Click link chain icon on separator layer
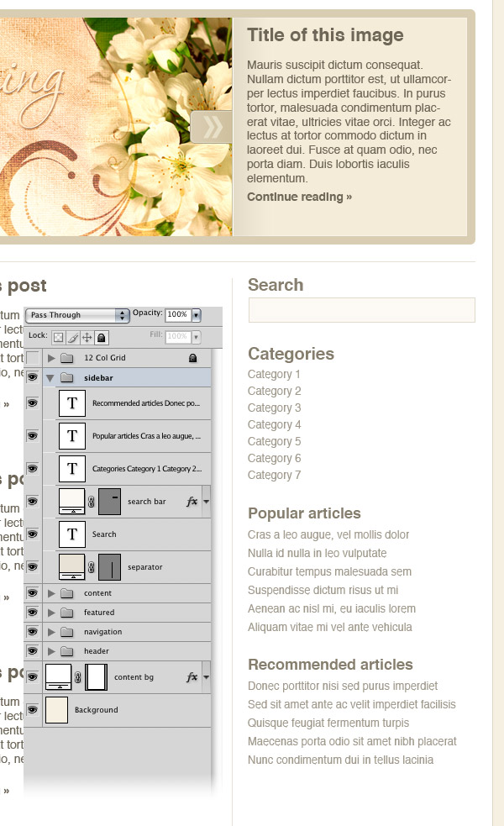The image size is (504, 826). tap(92, 567)
